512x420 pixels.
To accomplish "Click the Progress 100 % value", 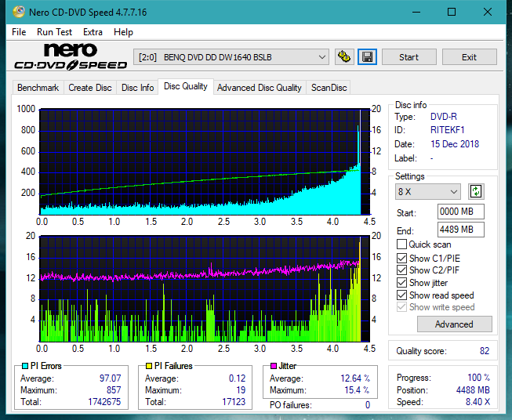I will pyautogui.click(x=479, y=378).
